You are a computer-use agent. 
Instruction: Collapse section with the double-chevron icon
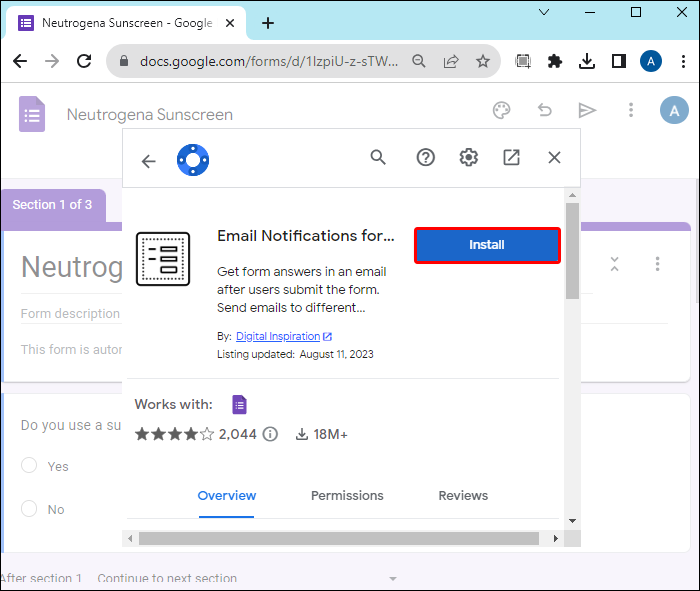pos(614,264)
